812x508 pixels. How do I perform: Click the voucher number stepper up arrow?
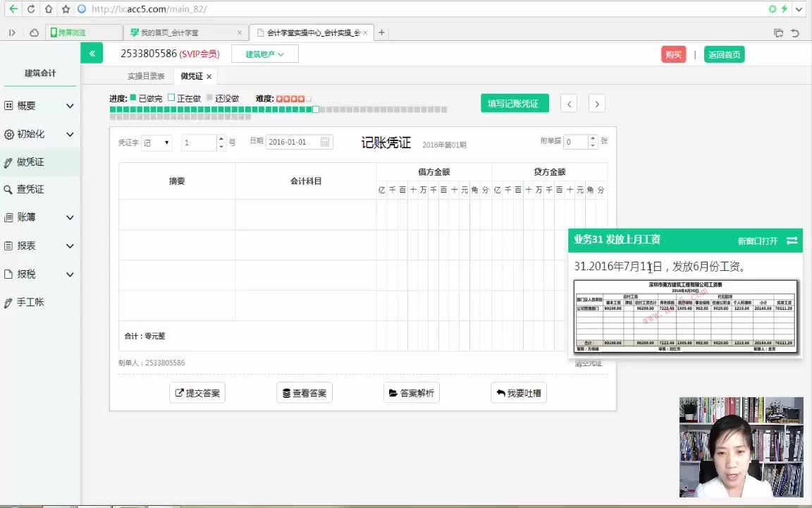pos(220,138)
